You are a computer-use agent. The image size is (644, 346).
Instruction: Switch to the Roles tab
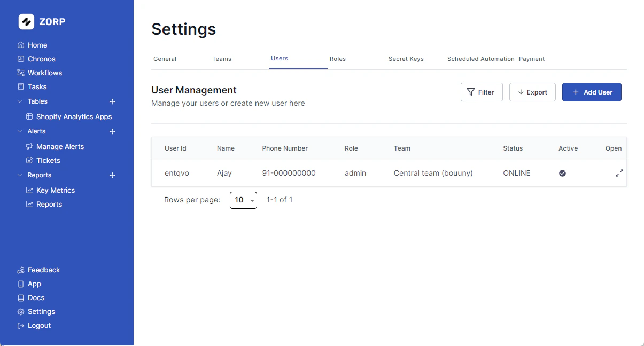point(337,59)
